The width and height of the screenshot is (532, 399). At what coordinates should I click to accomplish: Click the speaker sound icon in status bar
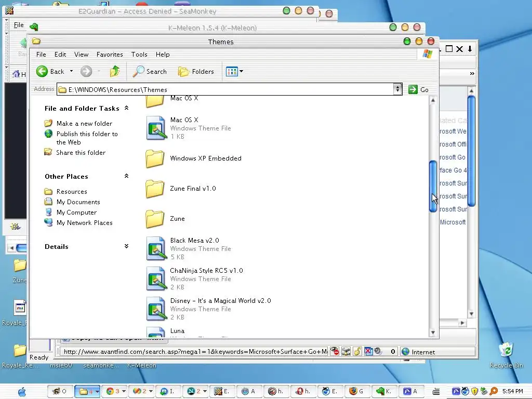pos(378,352)
